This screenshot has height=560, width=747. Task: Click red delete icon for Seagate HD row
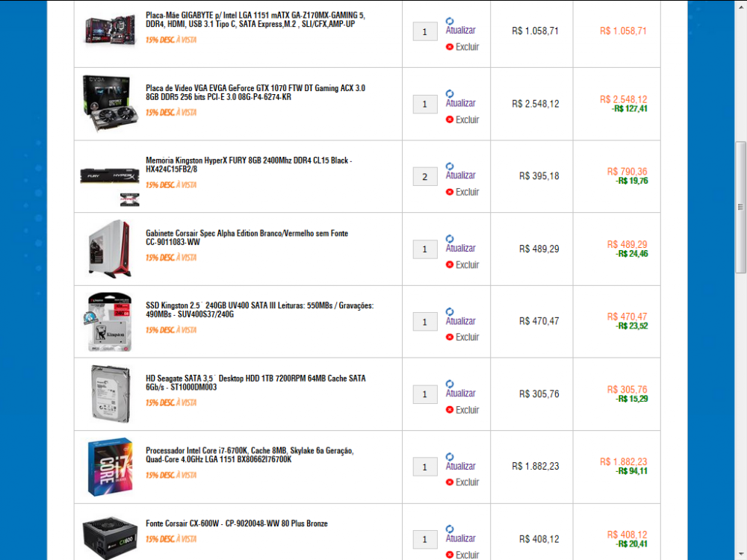click(x=449, y=409)
